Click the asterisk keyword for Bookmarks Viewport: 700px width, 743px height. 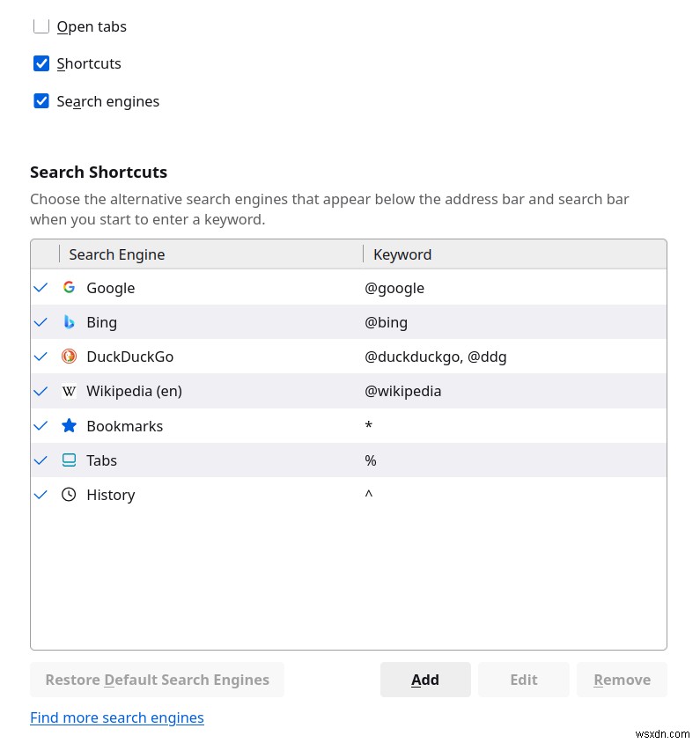tap(369, 424)
